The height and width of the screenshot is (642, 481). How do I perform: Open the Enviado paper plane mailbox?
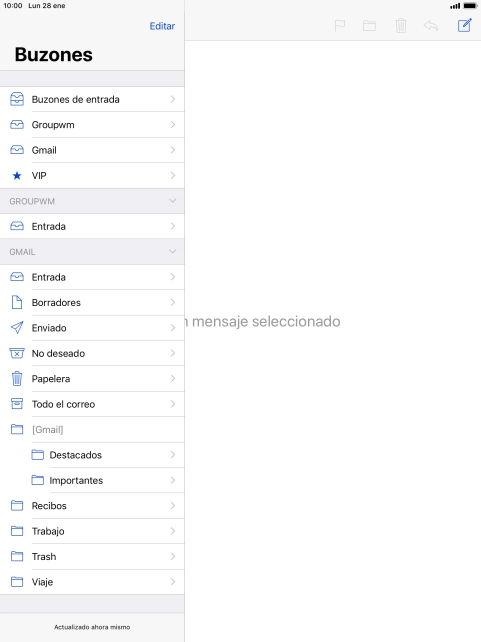tap(92, 328)
